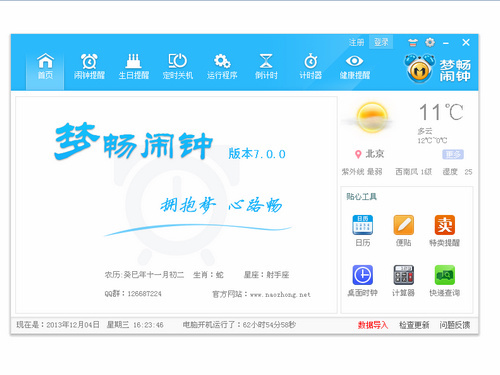Viewport: 500px width, 375px height.
Task: Click the 梦畅闹钟 mascot logo
Action: click(420, 68)
